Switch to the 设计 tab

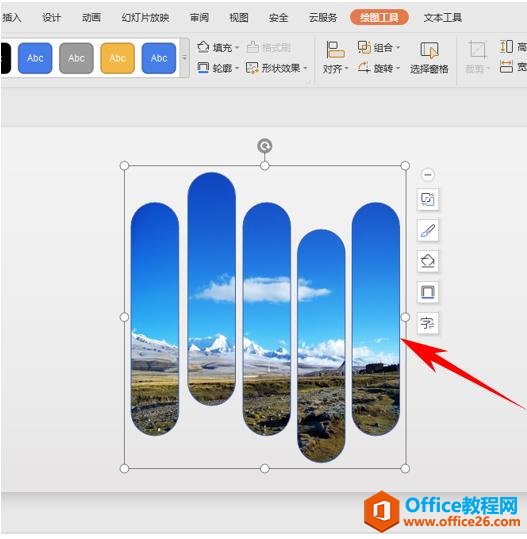tap(52, 17)
